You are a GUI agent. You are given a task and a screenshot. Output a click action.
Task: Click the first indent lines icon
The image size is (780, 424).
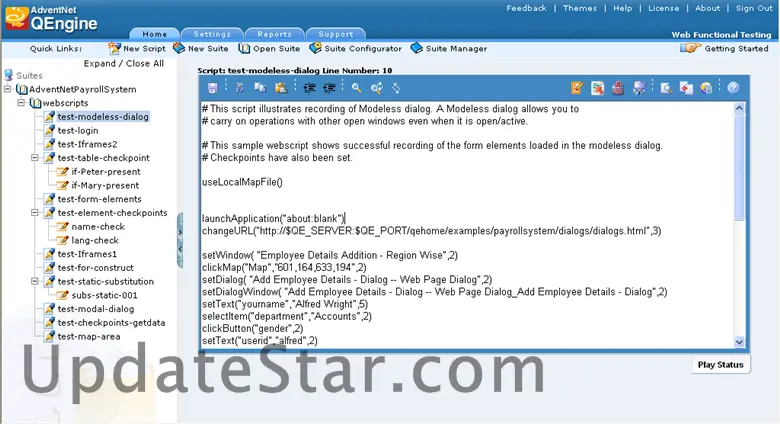click(309, 88)
